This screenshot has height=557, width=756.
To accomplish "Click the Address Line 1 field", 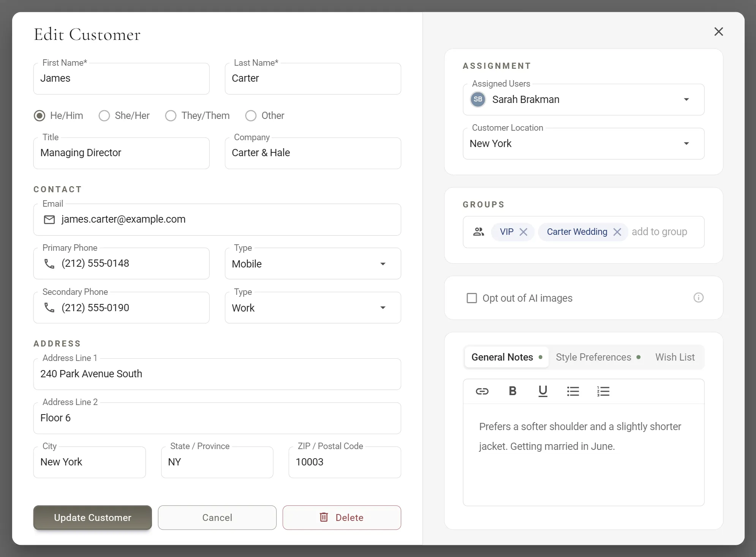I will pyautogui.click(x=217, y=374).
